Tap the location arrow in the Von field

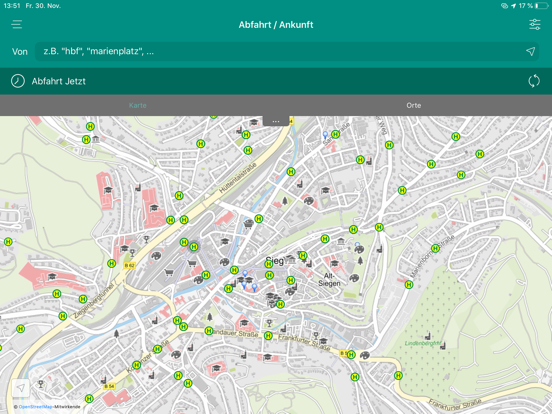click(x=531, y=51)
